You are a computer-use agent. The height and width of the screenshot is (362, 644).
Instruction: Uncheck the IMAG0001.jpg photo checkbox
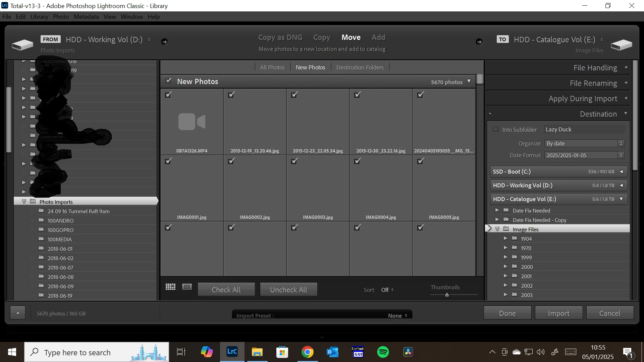pyautogui.click(x=168, y=161)
